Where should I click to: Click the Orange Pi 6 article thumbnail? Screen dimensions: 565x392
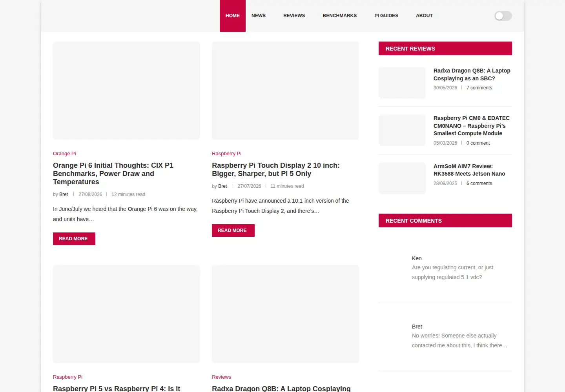click(x=126, y=91)
